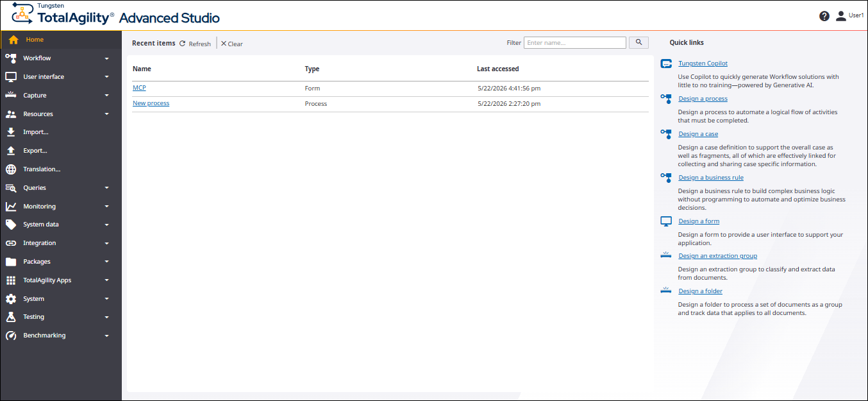This screenshot has width=868, height=401.
Task: Open the Tungsten Copilot quick link
Action: pos(703,64)
